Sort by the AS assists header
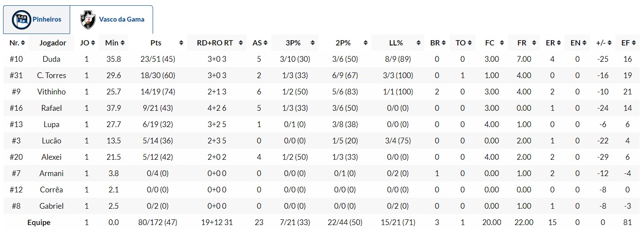Screen dimensions: 644x233 pos(257,43)
